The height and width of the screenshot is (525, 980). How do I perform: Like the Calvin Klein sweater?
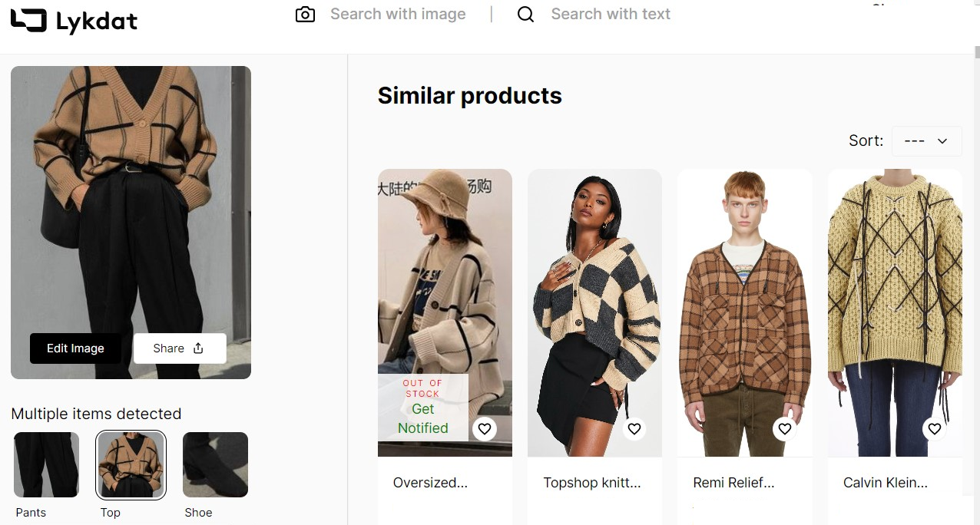(x=934, y=429)
